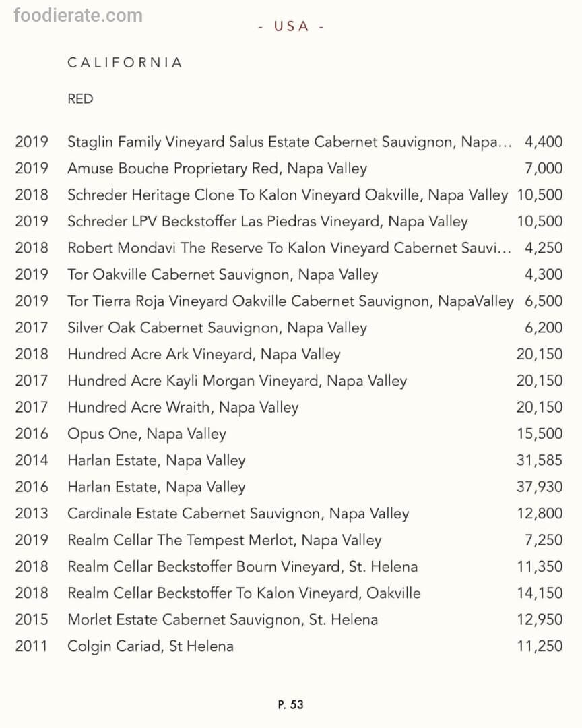Select Cardinale Estate Cabernet Sauvignon entry
The height and width of the screenshot is (728, 582).
[x=238, y=514]
